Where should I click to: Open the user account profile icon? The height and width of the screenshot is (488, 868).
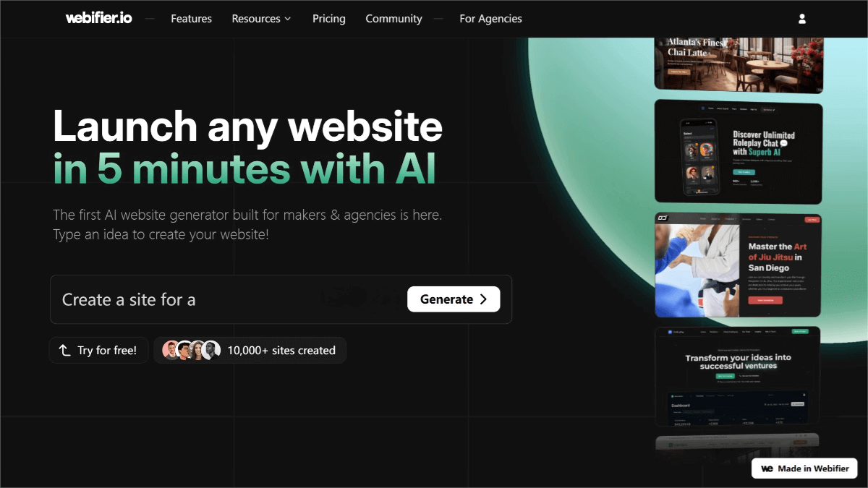(x=801, y=19)
